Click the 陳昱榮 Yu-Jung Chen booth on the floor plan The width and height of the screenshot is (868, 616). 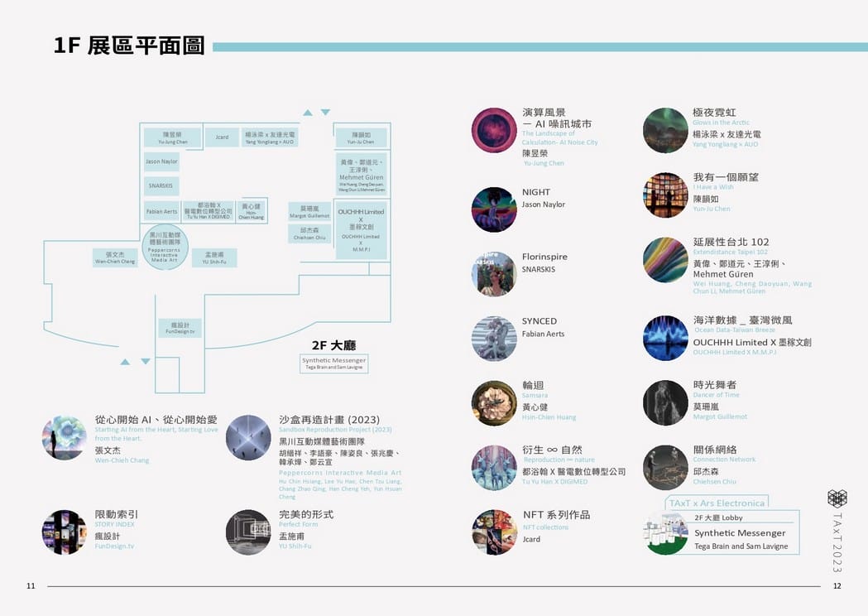point(172,138)
